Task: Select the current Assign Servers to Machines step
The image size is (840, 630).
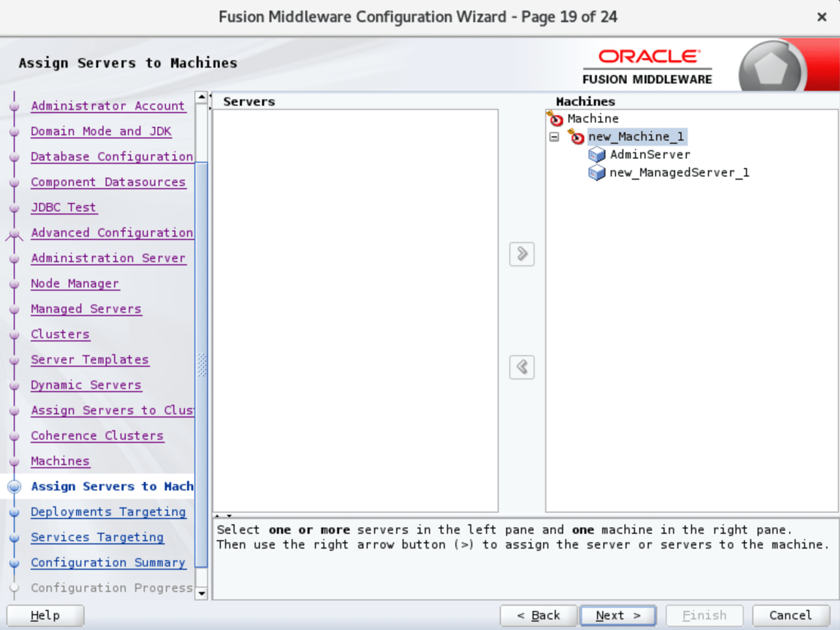Action: pos(112,487)
